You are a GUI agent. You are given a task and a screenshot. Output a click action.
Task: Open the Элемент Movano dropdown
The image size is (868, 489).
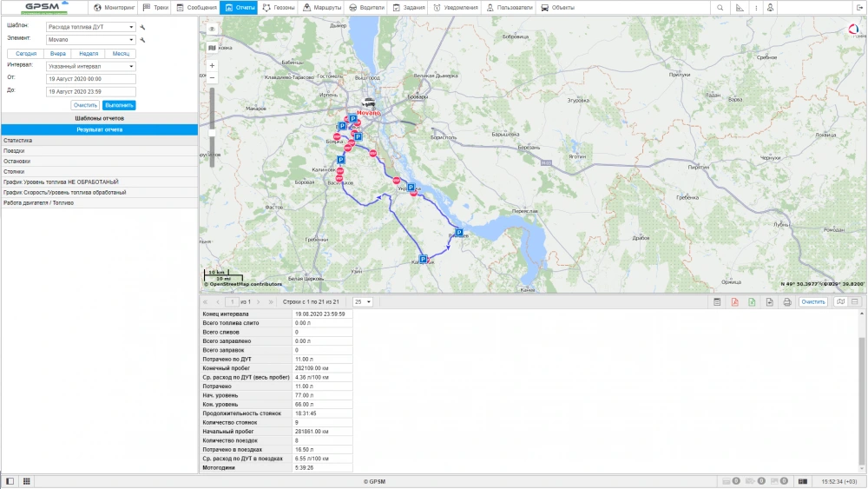91,40
